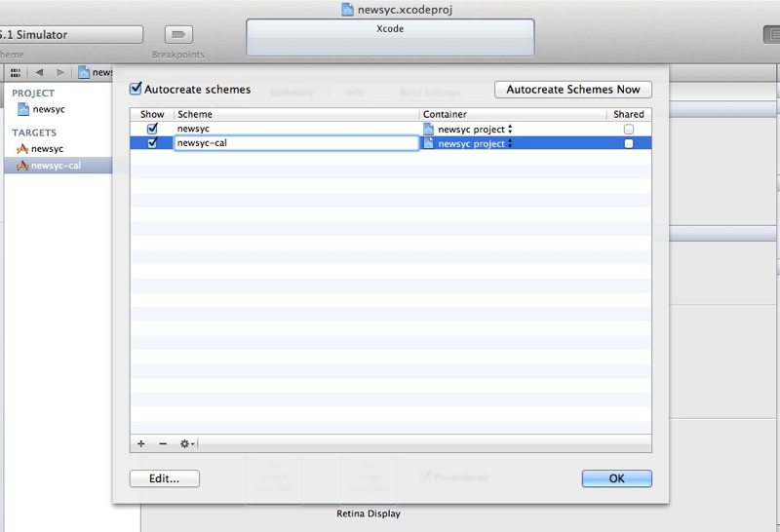
Task: Click the OK button
Action: pos(616,478)
